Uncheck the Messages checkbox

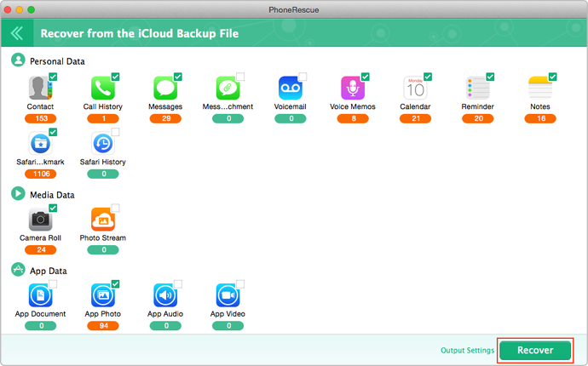click(178, 77)
